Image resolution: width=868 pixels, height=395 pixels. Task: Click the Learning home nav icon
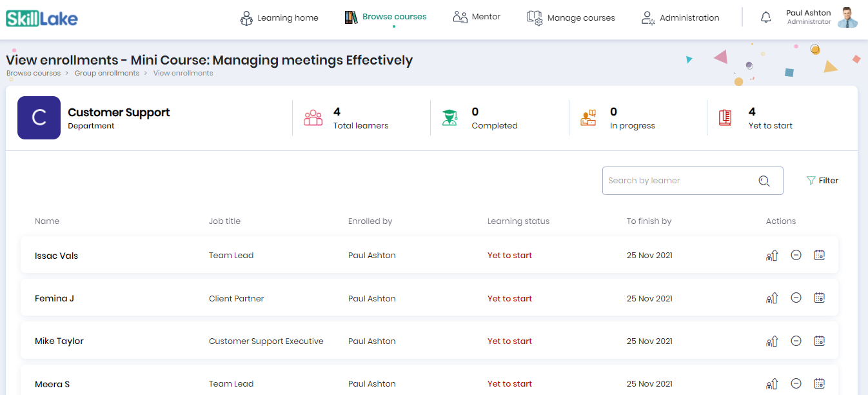coord(246,18)
